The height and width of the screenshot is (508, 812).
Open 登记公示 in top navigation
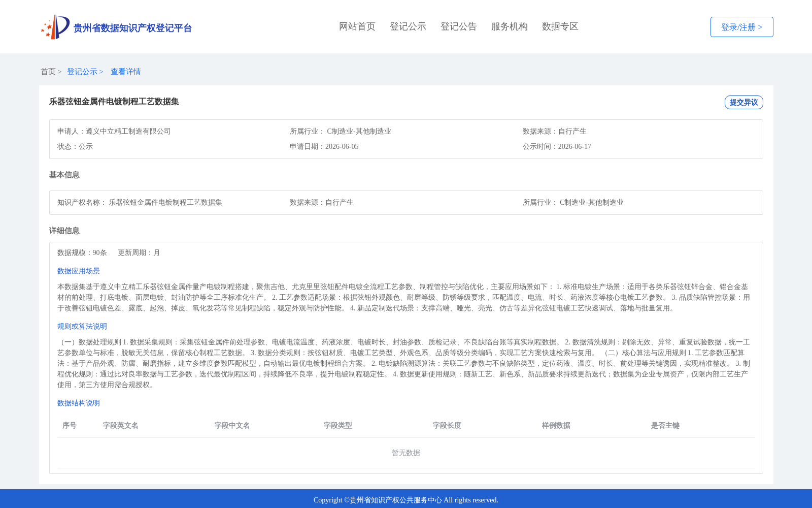pyautogui.click(x=408, y=26)
